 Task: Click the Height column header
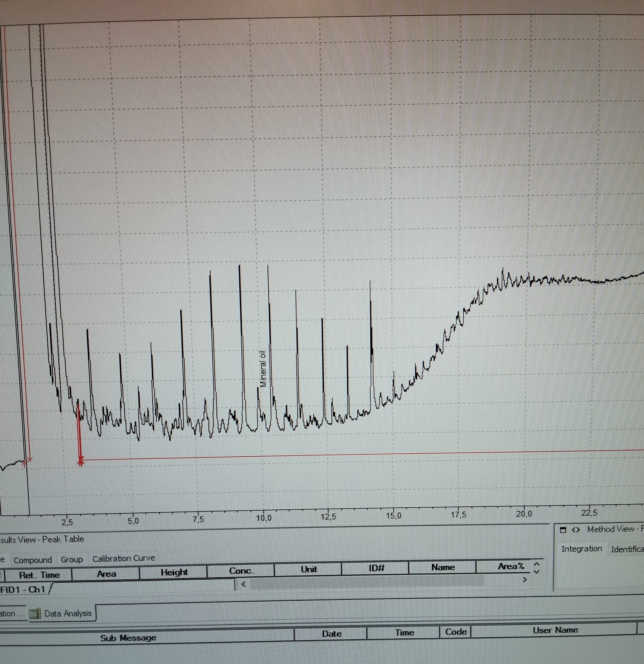pyautogui.click(x=174, y=573)
